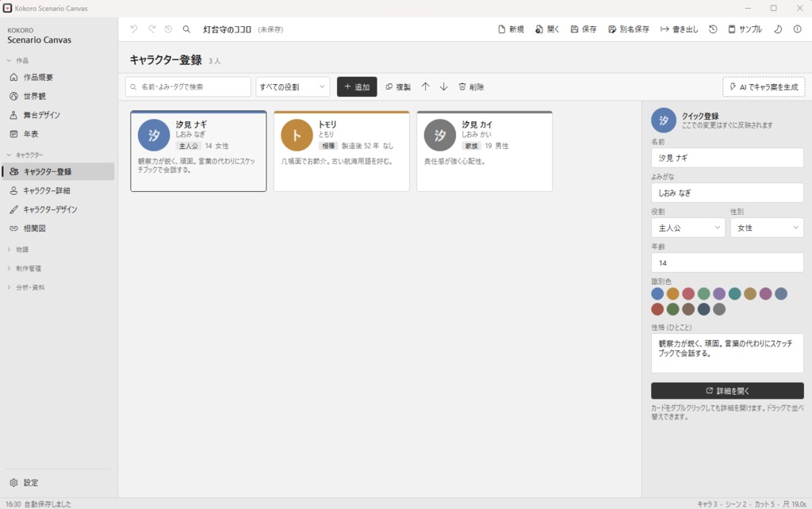
Task: Export using the 書き出し button
Action: pos(679,29)
